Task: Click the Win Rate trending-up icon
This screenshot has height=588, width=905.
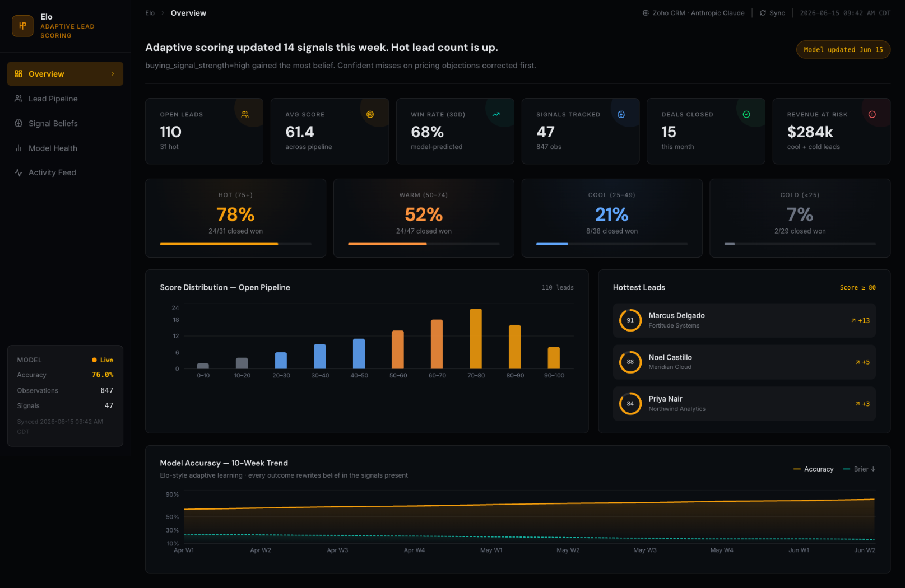Action: pos(496,114)
